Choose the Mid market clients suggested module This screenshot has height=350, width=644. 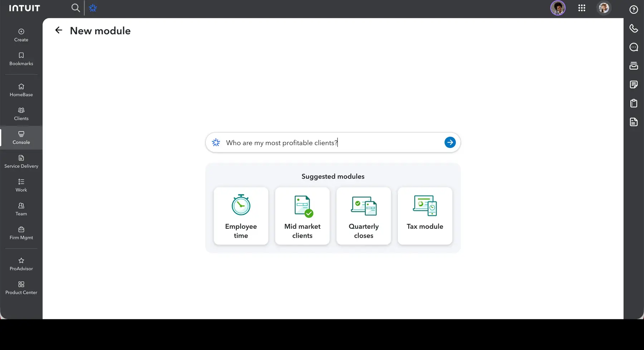pos(302,216)
